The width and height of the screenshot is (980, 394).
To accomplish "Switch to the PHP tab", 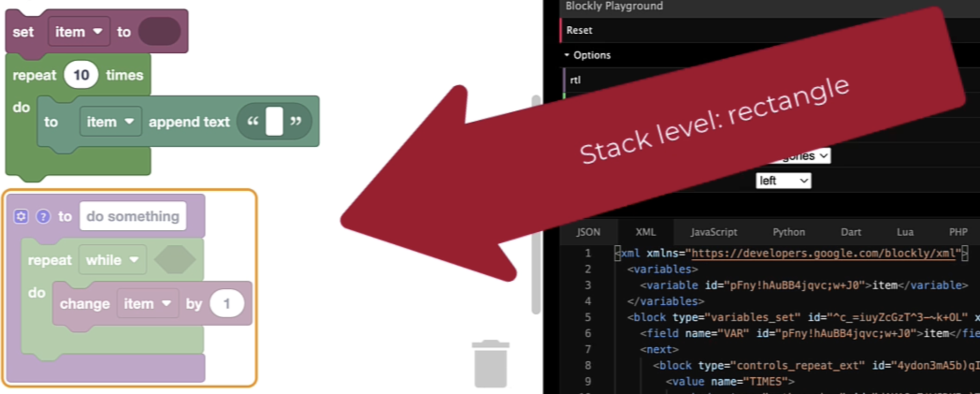I will tap(958, 232).
